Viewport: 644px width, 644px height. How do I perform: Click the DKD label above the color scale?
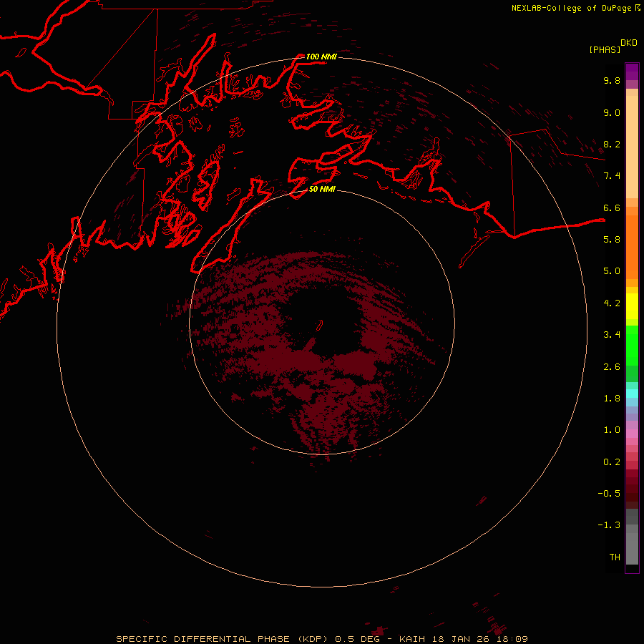tap(629, 43)
